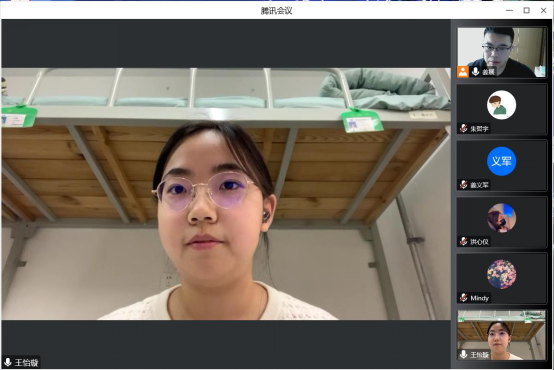Viewport: 554px width, 370px height.
Task: Click the 腾讯会议 window title bar
Action: coord(276,11)
